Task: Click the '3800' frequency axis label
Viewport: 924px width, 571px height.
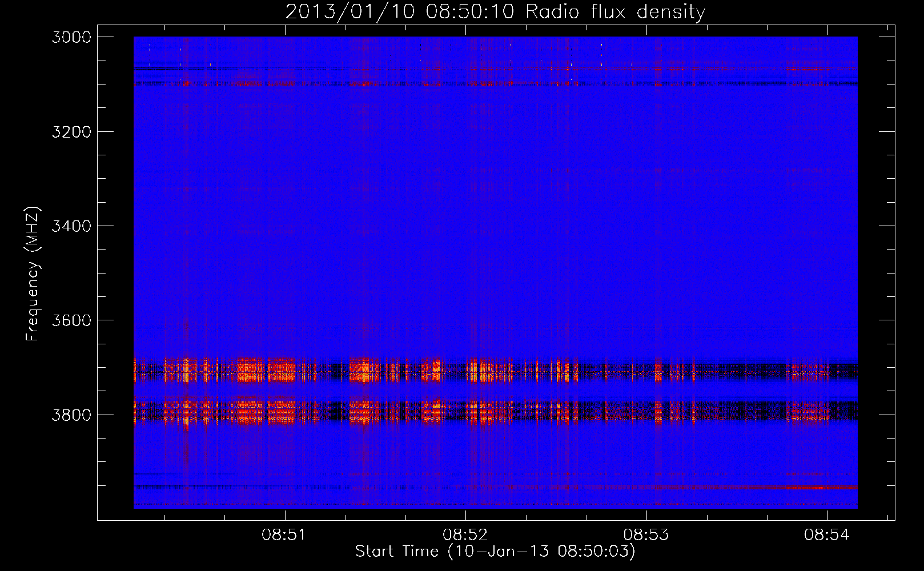Action: 71,415
